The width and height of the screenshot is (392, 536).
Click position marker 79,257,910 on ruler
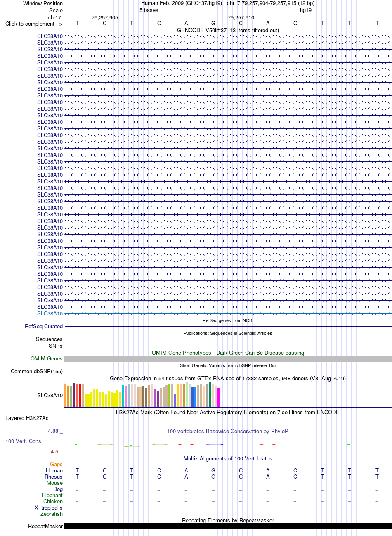(241, 17)
